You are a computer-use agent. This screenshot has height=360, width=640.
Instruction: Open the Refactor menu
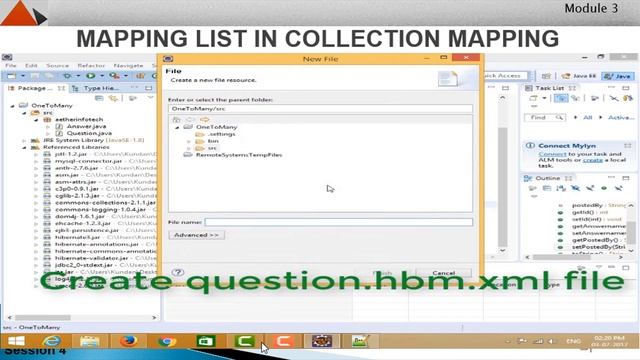click(x=91, y=65)
